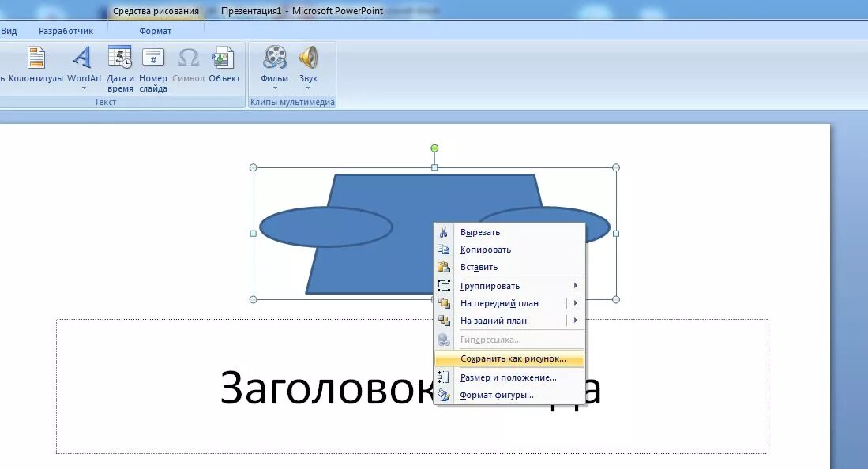
Task: Click Сохранить как рисунок menu item
Action: coord(509,358)
